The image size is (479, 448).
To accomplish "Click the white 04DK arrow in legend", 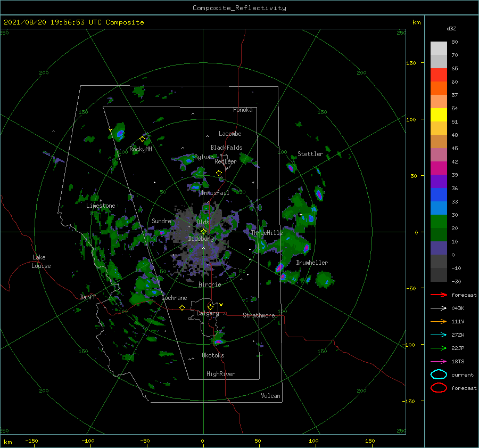I will [439, 308].
